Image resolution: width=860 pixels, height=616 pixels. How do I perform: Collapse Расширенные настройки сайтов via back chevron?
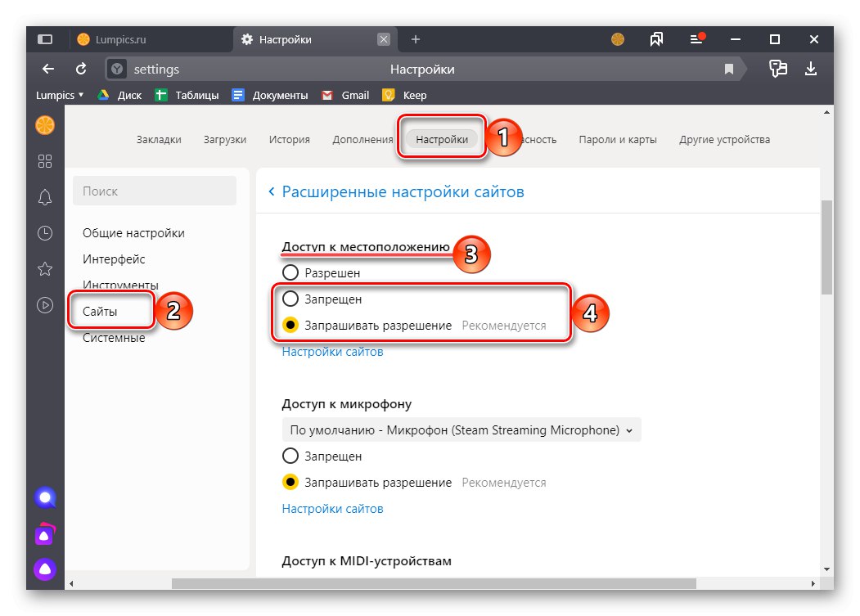(271, 191)
